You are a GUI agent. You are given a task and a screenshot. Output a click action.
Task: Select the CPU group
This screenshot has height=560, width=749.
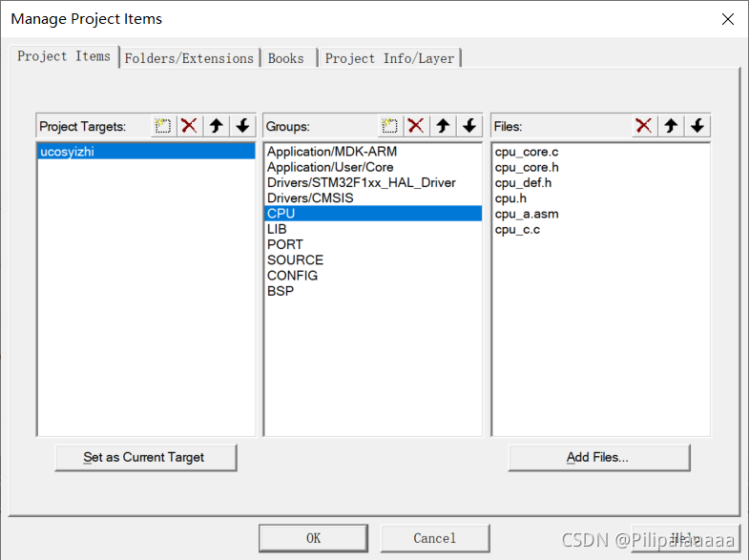click(372, 214)
